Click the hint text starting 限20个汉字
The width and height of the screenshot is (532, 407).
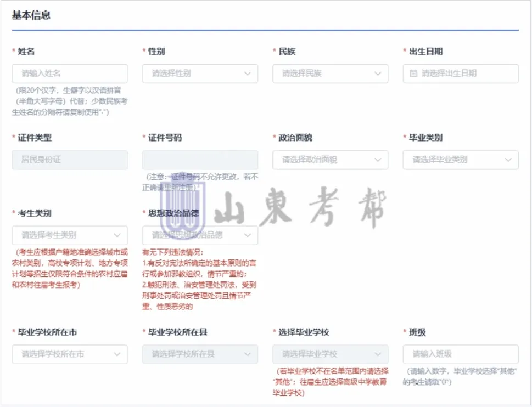pyautogui.click(x=70, y=101)
